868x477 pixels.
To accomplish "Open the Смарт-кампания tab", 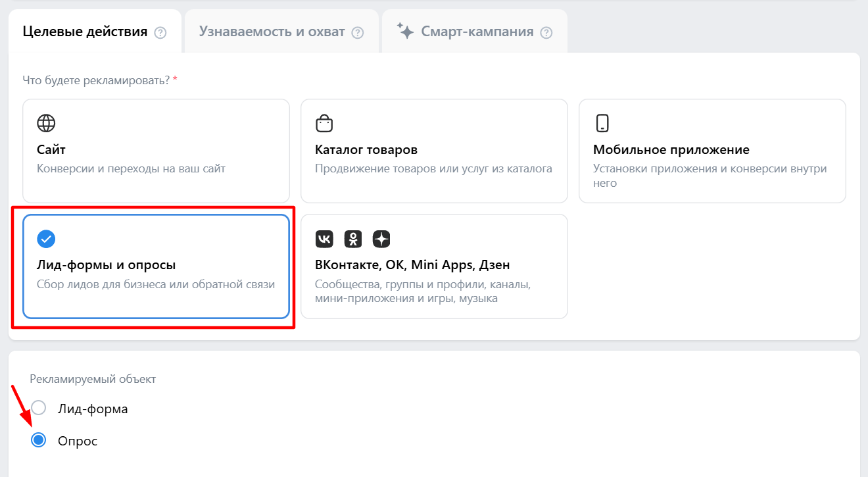I will tap(477, 32).
